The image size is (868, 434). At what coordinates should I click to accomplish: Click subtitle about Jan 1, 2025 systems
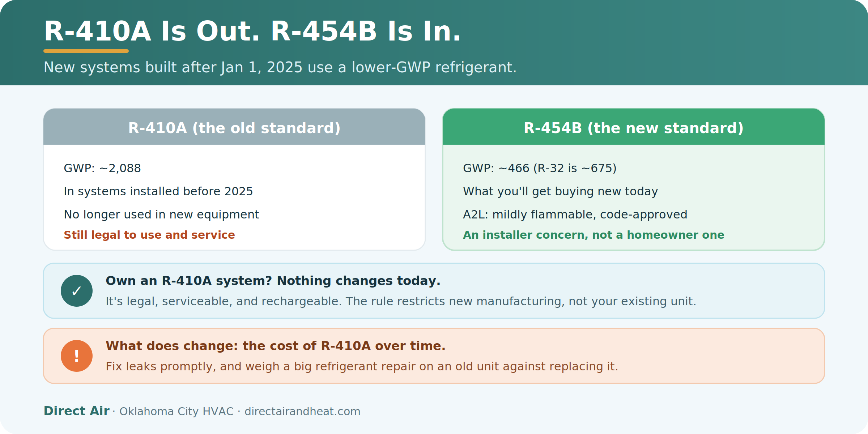pyautogui.click(x=280, y=68)
